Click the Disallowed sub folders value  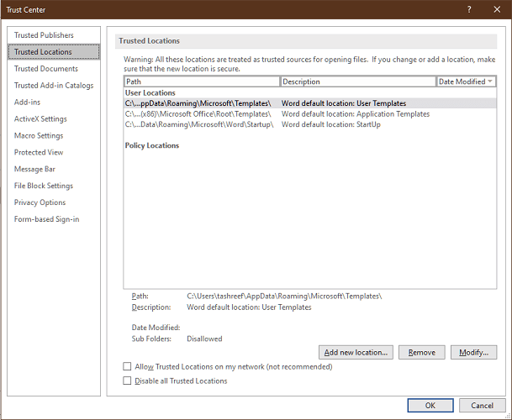pyautogui.click(x=204, y=339)
